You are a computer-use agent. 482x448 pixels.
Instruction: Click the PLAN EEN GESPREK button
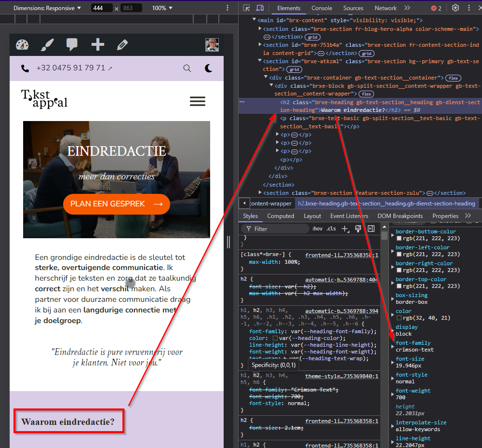[x=117, y=204]
